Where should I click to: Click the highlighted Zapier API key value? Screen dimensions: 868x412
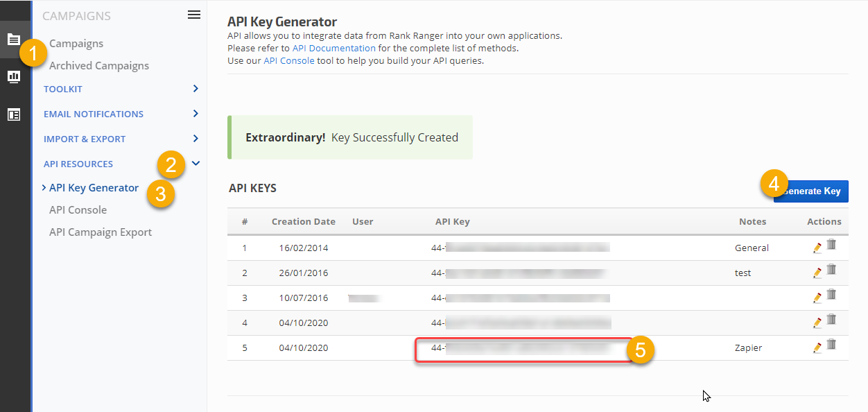click(520, 349)
